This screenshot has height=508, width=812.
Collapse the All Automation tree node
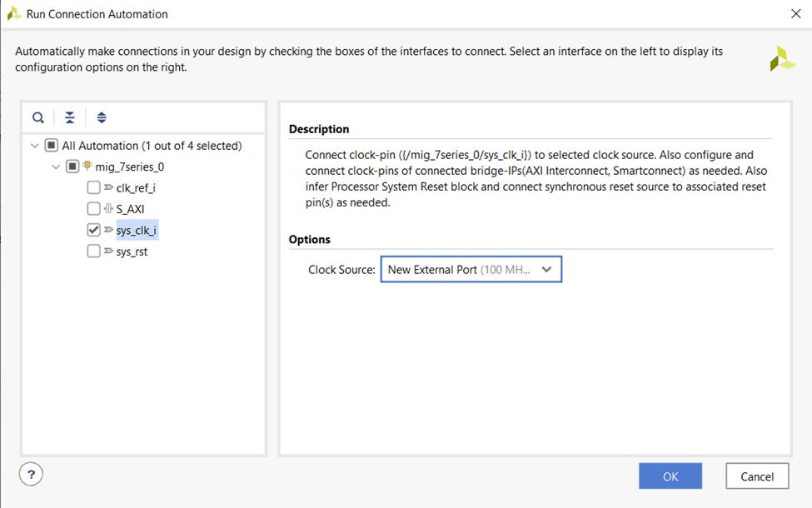coord(34,146)
